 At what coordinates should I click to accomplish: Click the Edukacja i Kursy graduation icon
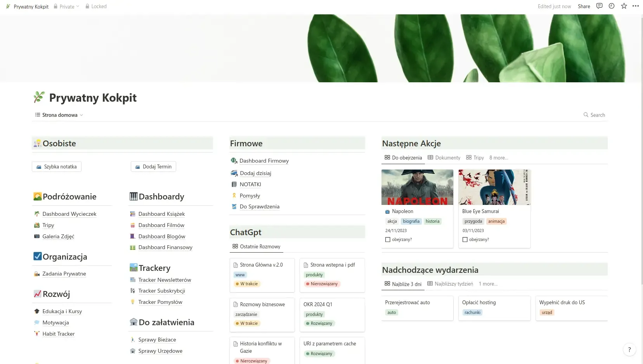click(x=37, y=311)
